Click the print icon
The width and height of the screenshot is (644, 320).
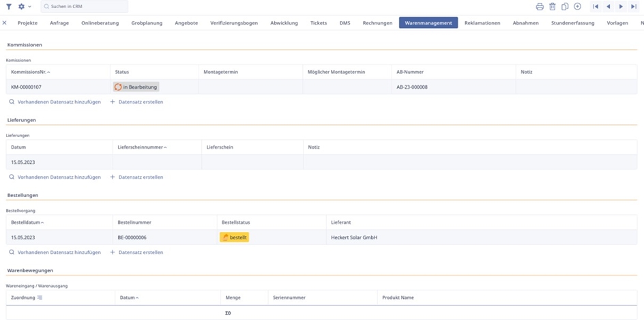(540, 7)
